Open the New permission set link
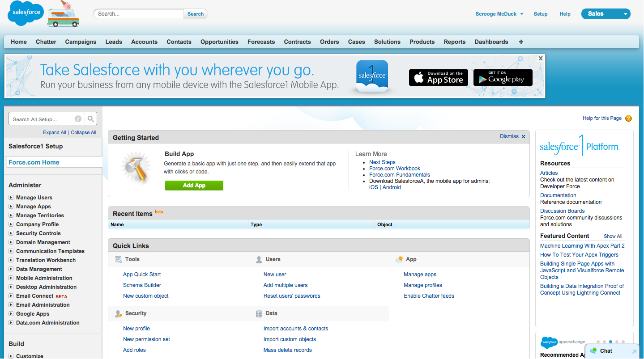This screenshot has height=359, width=644. pos(146,339)
